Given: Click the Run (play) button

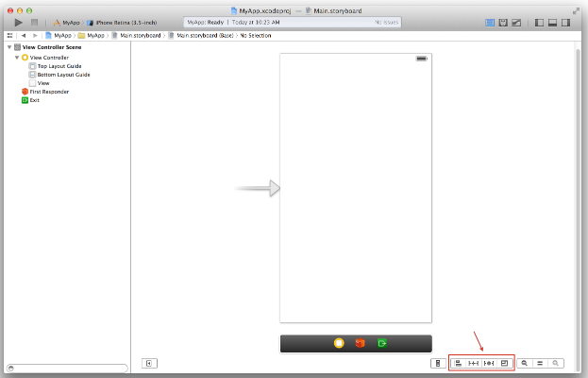Looking at the screenshot, I should 18,21.
